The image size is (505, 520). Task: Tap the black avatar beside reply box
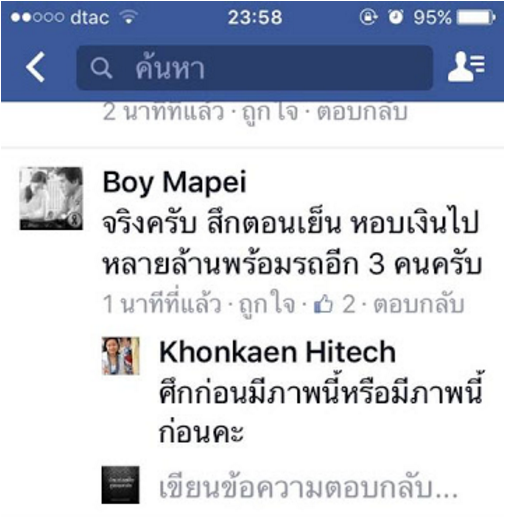pos(120,485)
